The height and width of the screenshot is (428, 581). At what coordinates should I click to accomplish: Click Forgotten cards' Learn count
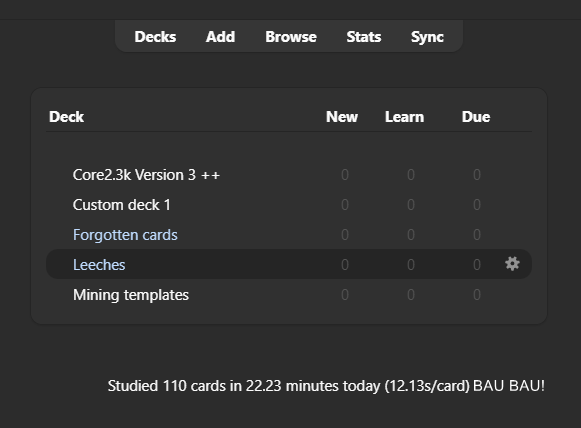click(411, 235)
